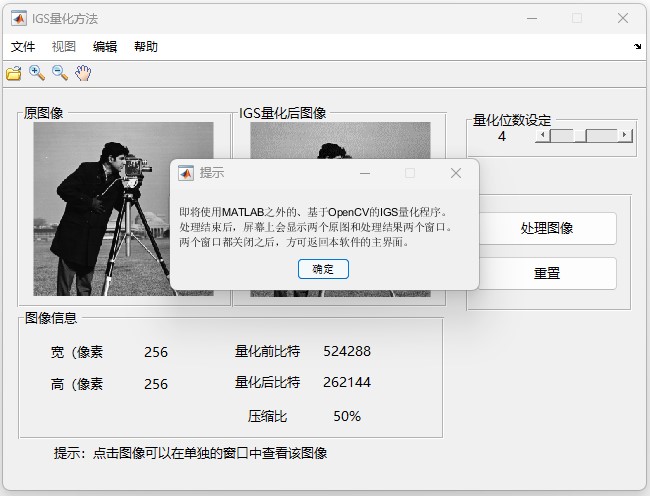Increase quantization bits with right slider arrow

625,135
